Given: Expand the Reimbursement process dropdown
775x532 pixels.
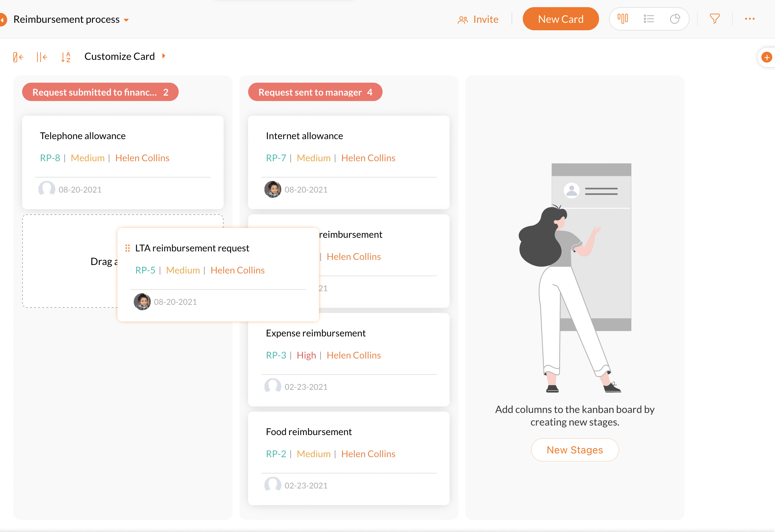Looking at the screenshot, I should (126, 20).
